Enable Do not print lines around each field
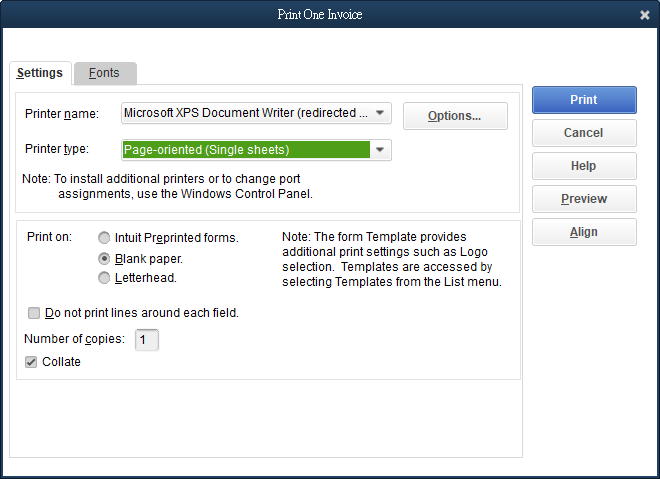This screenshot has width=660, height=479. pos(35,313)
